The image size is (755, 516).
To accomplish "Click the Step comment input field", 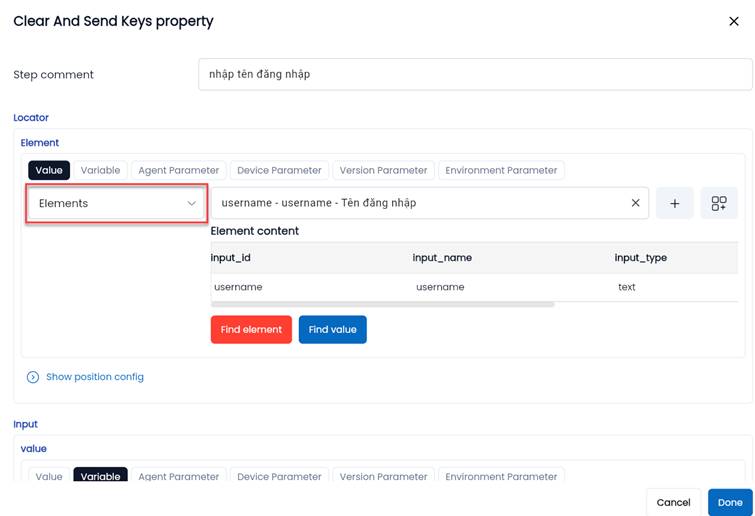I will point(474,74).
